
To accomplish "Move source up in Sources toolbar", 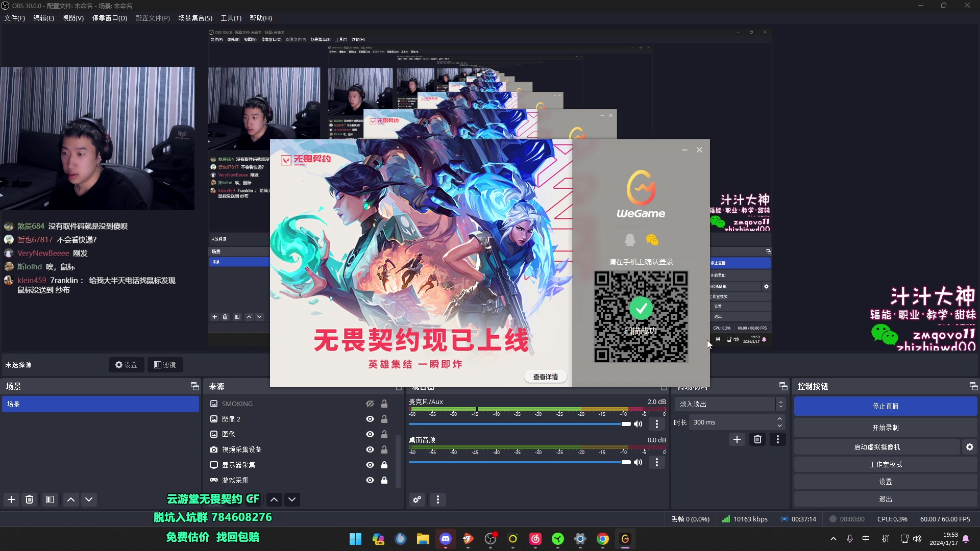I will (274, 499).
